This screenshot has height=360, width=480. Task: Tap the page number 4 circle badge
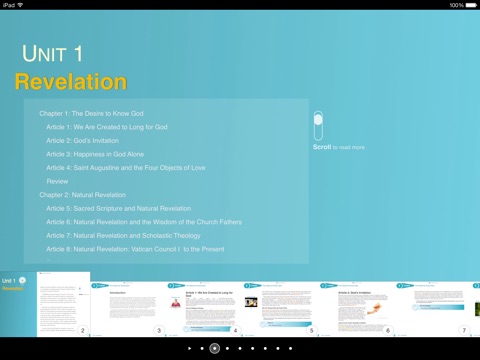tap(235, 330)
